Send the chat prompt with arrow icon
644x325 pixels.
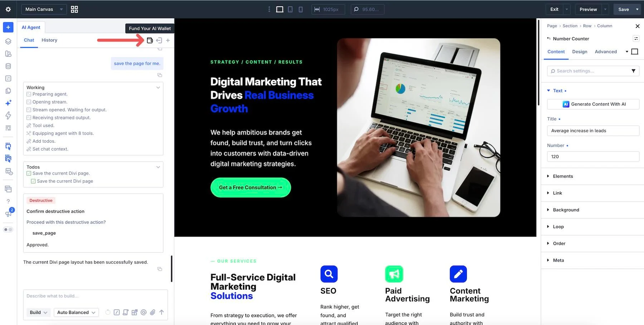[x=162, y=312]
